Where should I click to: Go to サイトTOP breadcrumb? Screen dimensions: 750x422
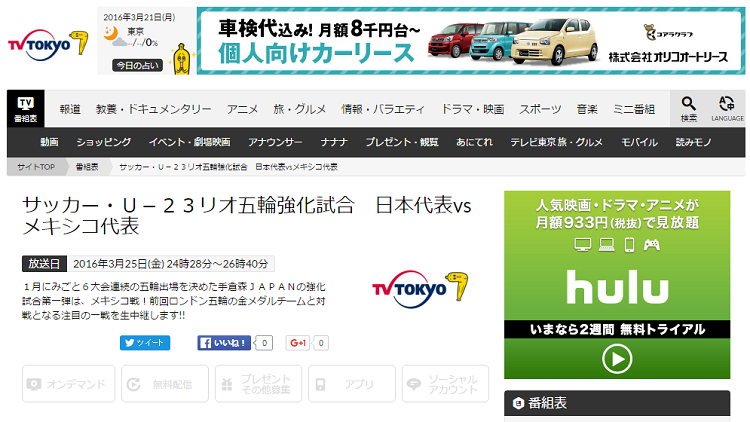36,166
